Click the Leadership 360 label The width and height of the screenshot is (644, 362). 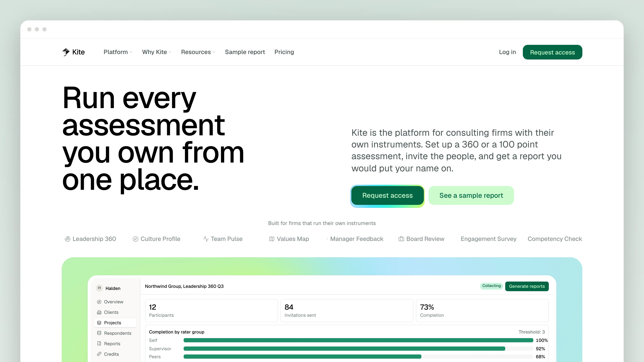point(94,239)
